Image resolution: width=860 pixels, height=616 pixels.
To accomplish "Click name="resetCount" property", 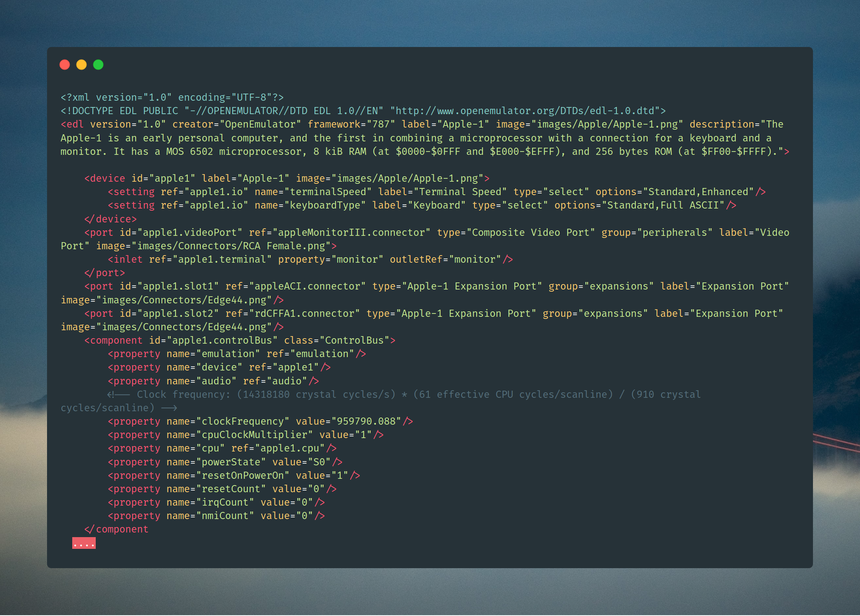I will [216, 489].
